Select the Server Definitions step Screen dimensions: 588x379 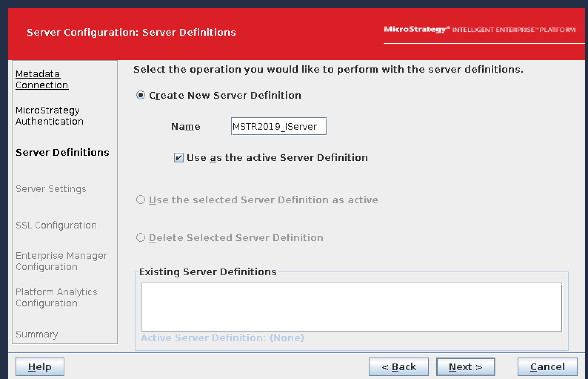tap(62, 152)
